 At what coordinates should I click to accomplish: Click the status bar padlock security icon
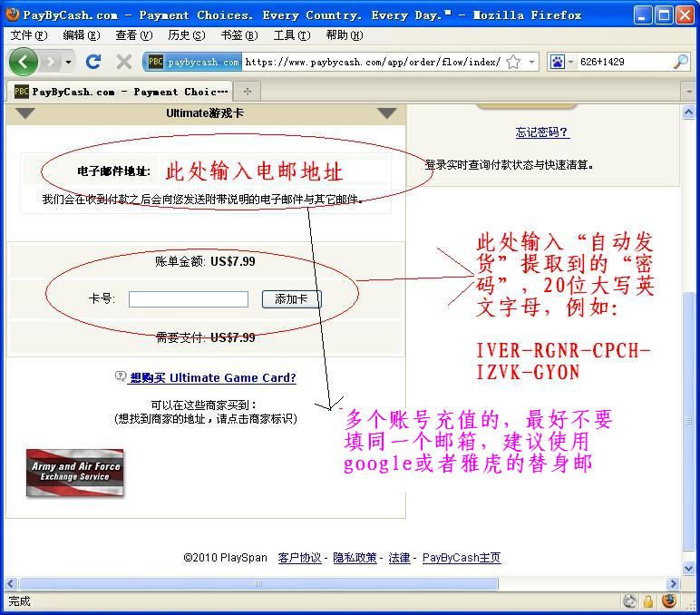(x=648, y=601)
